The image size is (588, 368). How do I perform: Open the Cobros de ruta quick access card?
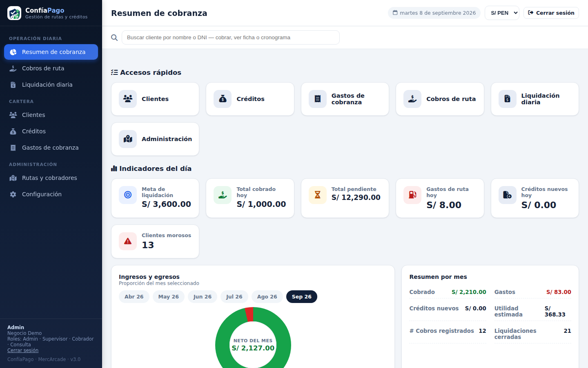[440, 99]
